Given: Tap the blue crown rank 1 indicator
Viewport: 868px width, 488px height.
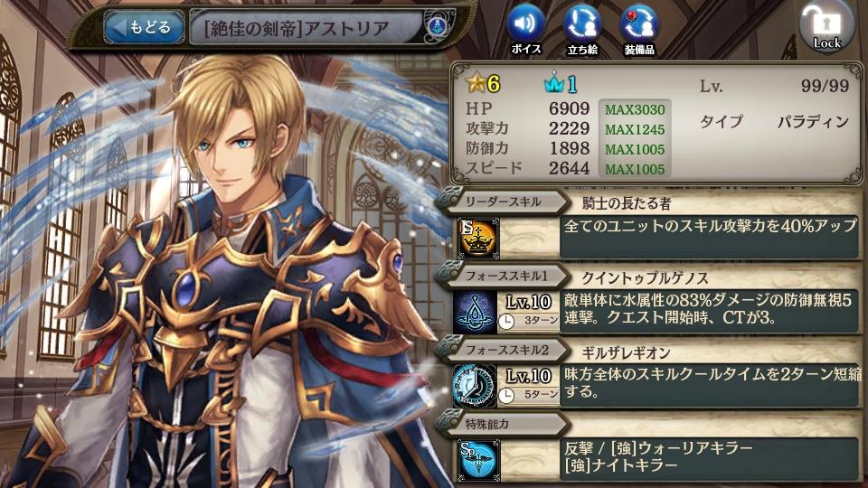Looking at the screenshot, I should [561, 84].
